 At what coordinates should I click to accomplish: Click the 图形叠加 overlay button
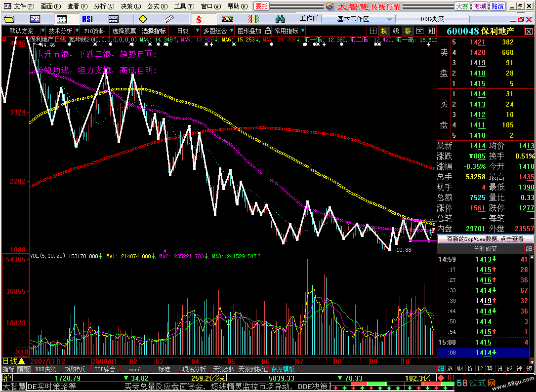click(x=249, y=31)
